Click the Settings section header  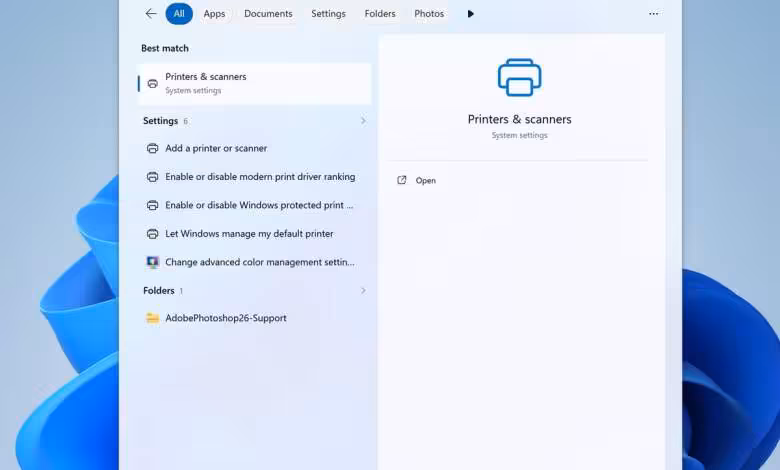point(160,121)
